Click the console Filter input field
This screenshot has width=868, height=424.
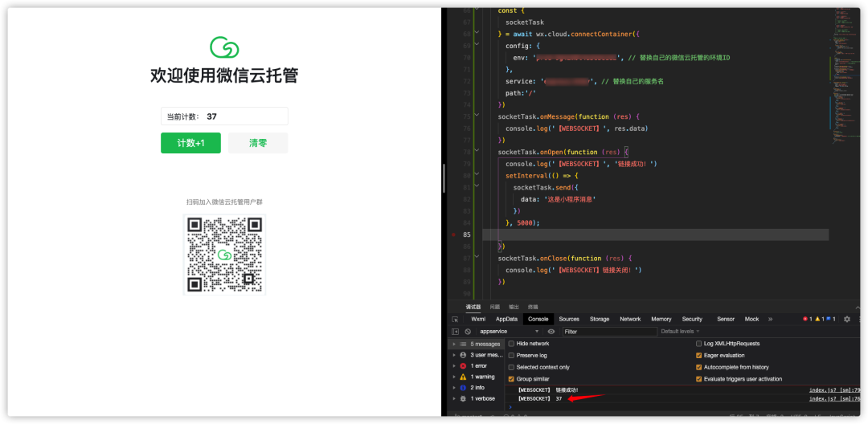coord(609,332)
